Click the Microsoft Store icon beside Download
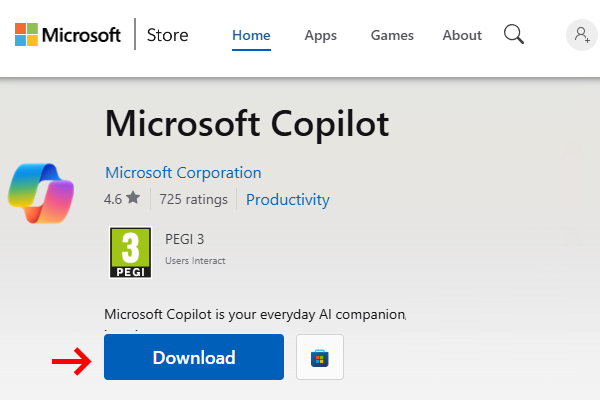 click(x=320, y=358)
